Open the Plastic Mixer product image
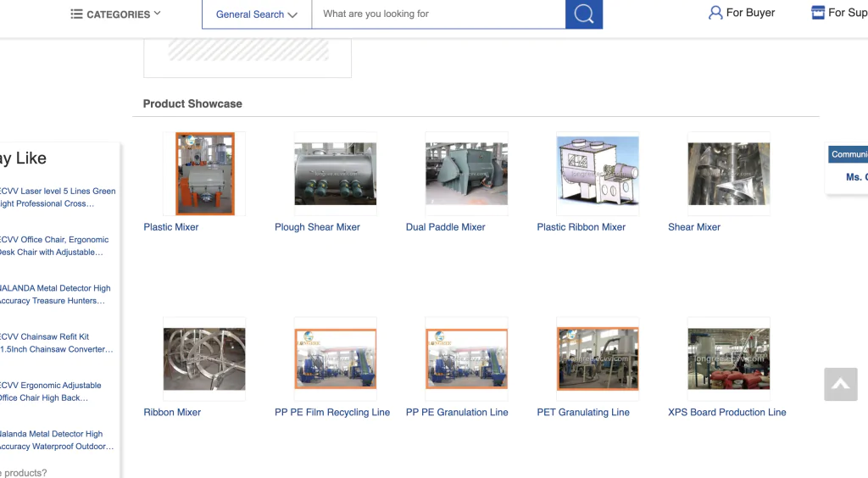Screen dimensions: 868x478 pos(204,174)
